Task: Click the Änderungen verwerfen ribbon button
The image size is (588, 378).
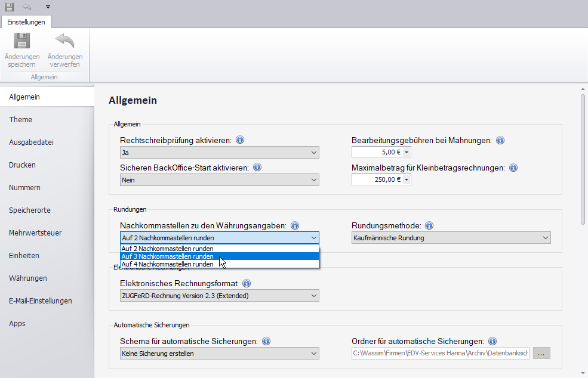Action: (65, 50)
